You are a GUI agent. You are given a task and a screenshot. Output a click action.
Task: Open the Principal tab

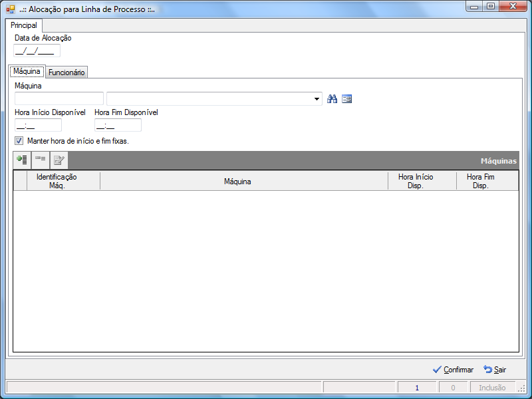(x=24, y=25)
